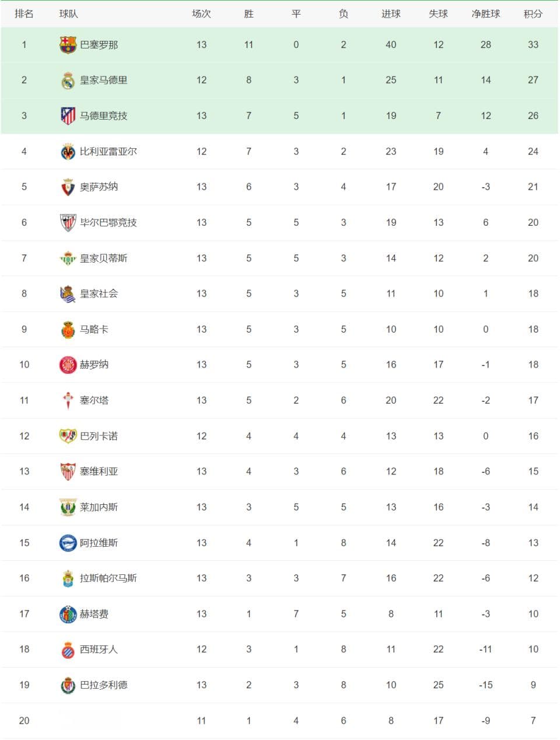Click the Girona red crest icon
Image resolution: width=560 pixels, height=740 pixels.
coord(68,365)
